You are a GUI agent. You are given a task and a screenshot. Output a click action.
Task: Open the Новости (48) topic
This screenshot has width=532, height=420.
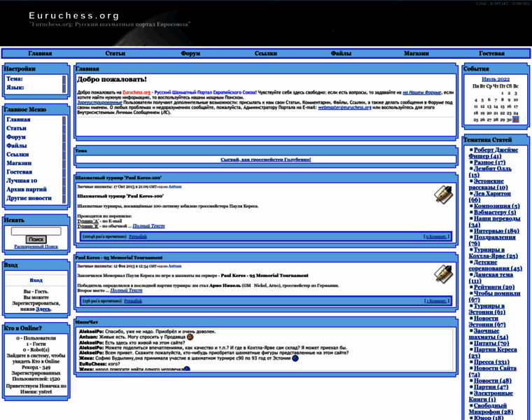tap(493, 381)
